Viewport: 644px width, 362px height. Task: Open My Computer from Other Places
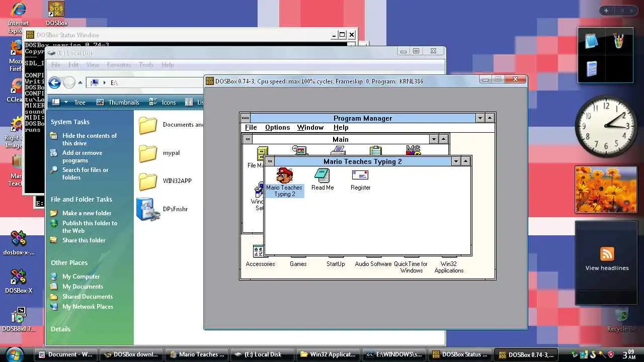(80, 277)
